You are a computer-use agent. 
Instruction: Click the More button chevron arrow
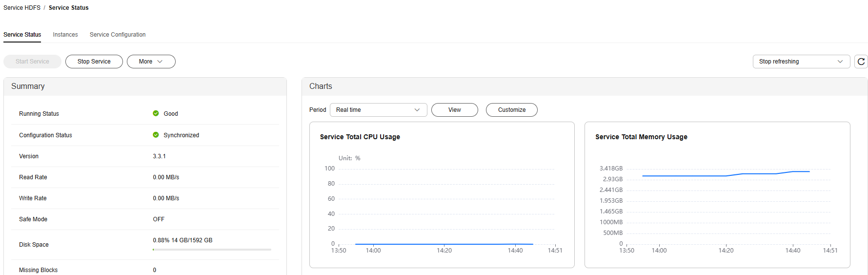click(x=160, y=62)
